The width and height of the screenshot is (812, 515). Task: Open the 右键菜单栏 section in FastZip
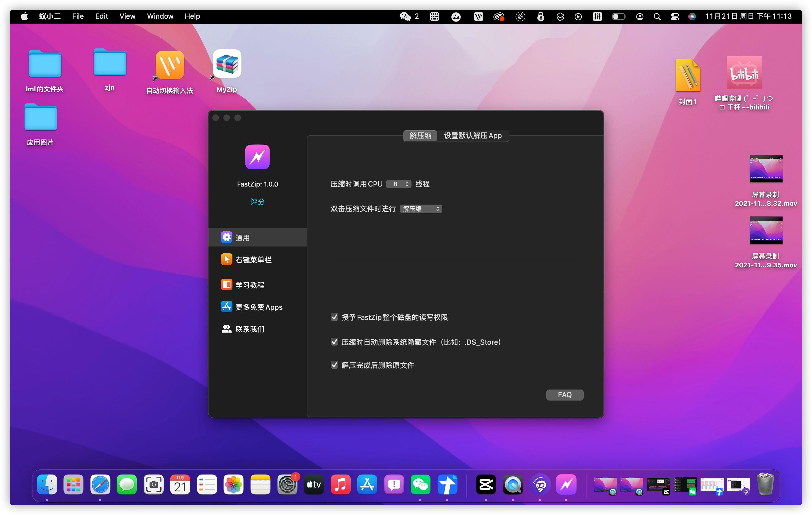pyautogui.click(x=258, y=259)
